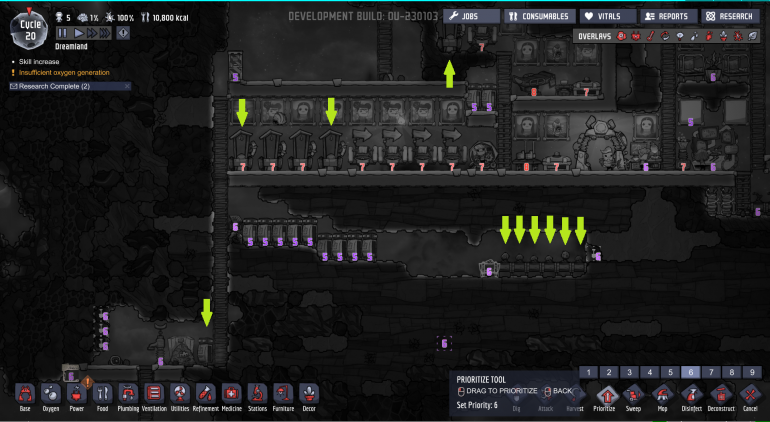770x422 pixels.
Task: Open the Decor build category
Action: 309,394
